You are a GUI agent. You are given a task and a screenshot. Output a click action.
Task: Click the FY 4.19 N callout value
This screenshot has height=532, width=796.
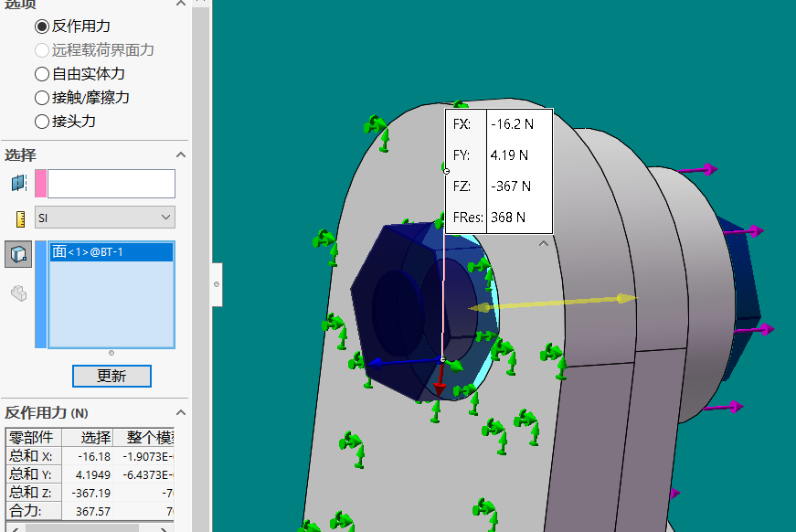tap(509, 155)
